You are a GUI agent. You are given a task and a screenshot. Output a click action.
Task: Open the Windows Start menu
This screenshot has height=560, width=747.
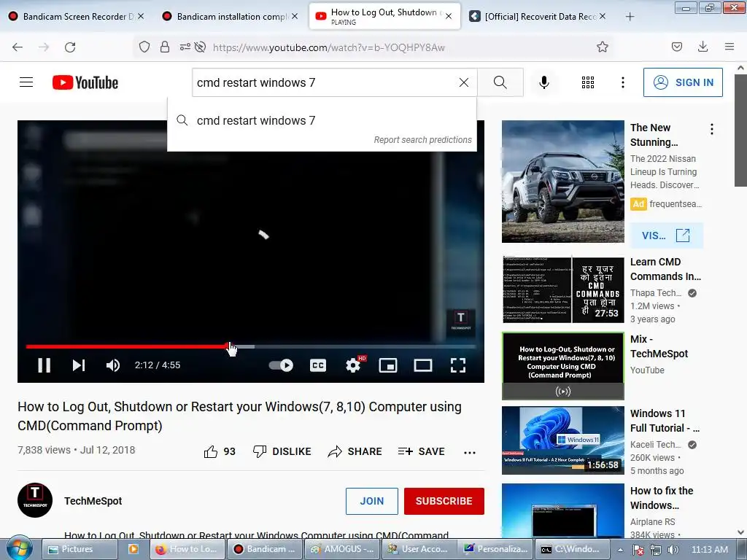click(x=20, y=548)
